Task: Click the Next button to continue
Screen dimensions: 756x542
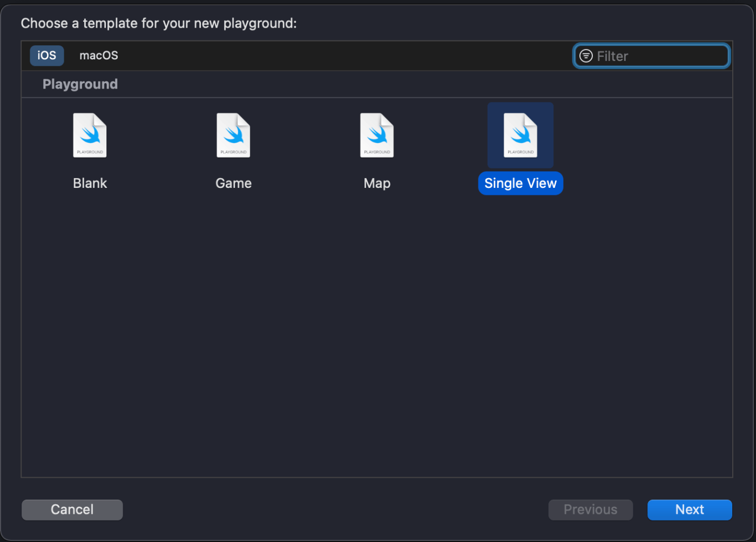Action: (x=690, y=510)
